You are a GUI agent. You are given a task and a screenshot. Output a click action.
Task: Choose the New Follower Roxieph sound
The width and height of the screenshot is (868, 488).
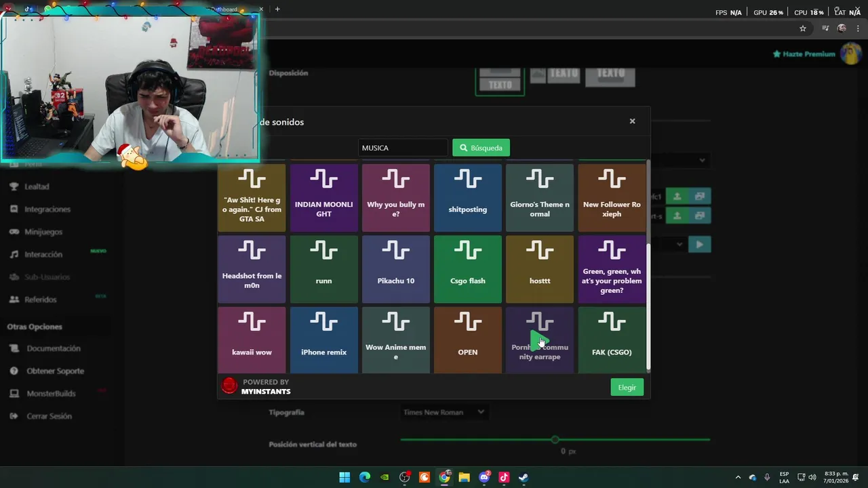(x=611, y=198)
